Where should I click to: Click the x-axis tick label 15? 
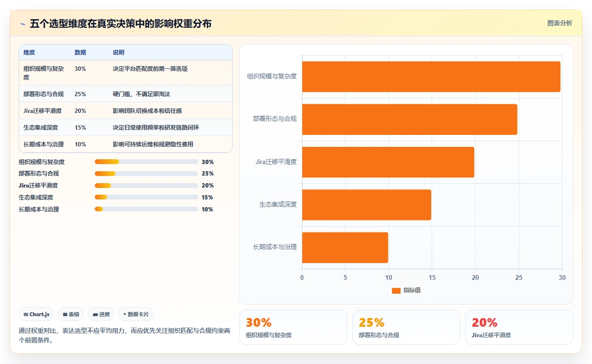tap(432, 277)
